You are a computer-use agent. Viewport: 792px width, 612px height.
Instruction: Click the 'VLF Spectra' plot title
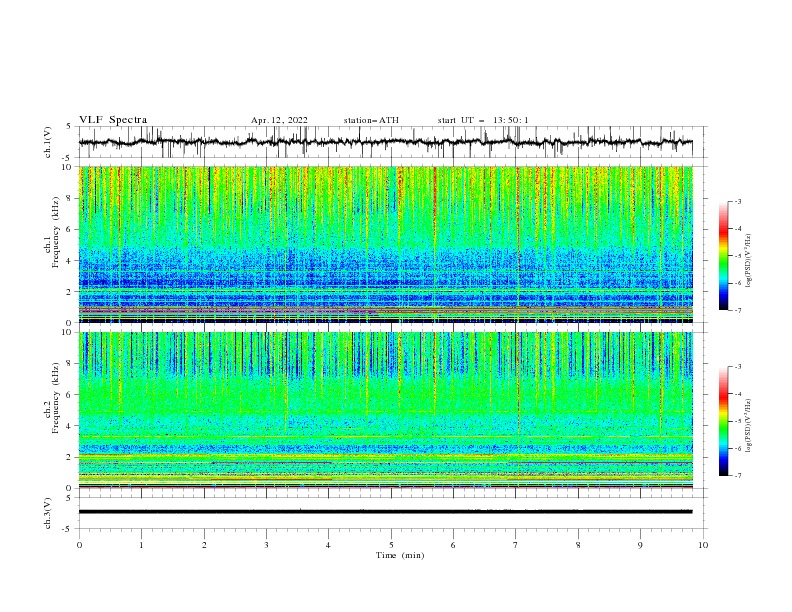[x=113, y=120]
